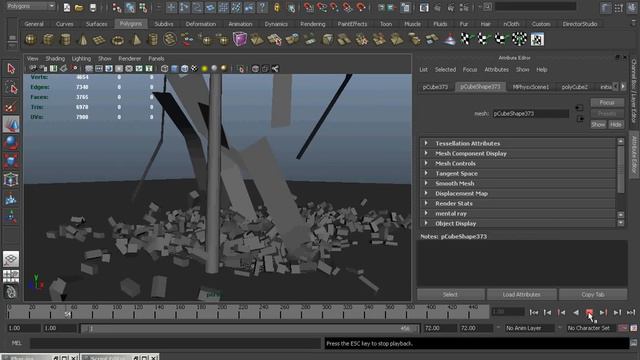
Task: Activate the Move tool cone icon
Action: (x=11, y=124)
